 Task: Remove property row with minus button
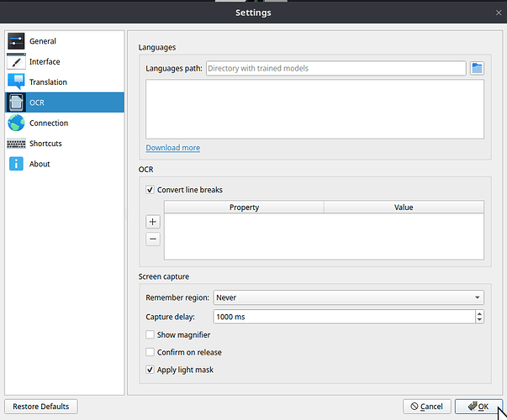(153, 239)
